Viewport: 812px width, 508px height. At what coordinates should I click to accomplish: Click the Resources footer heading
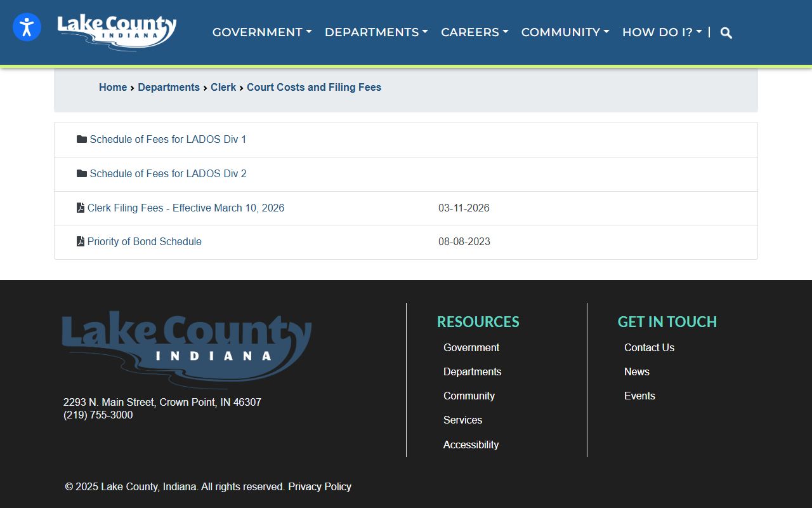[478, 322]
